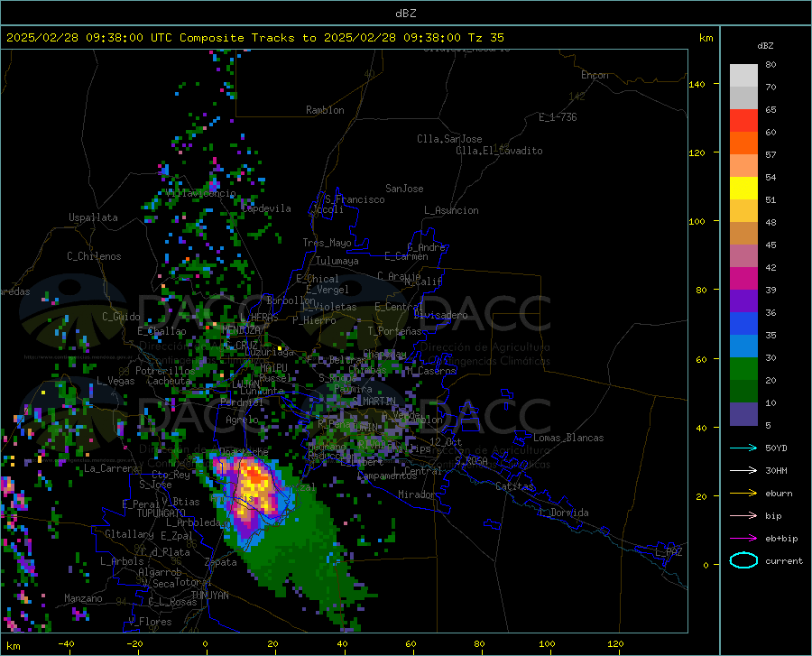
Task: Click the Mirador label
Action: point(417,494)
